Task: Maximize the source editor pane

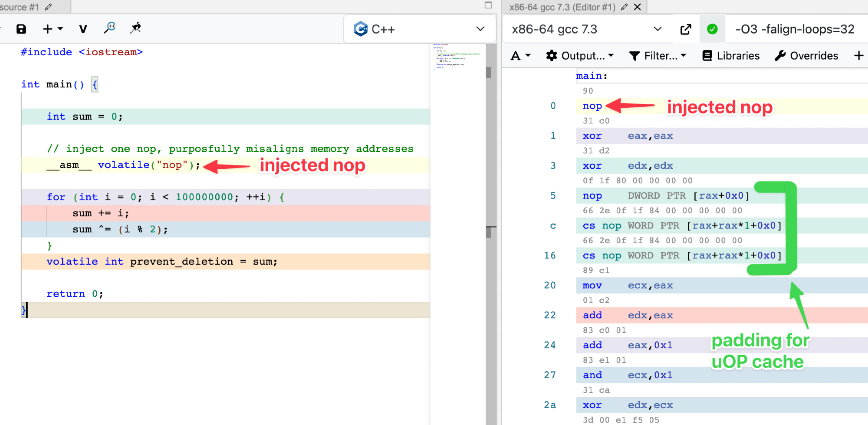Action: click(488, 5)
